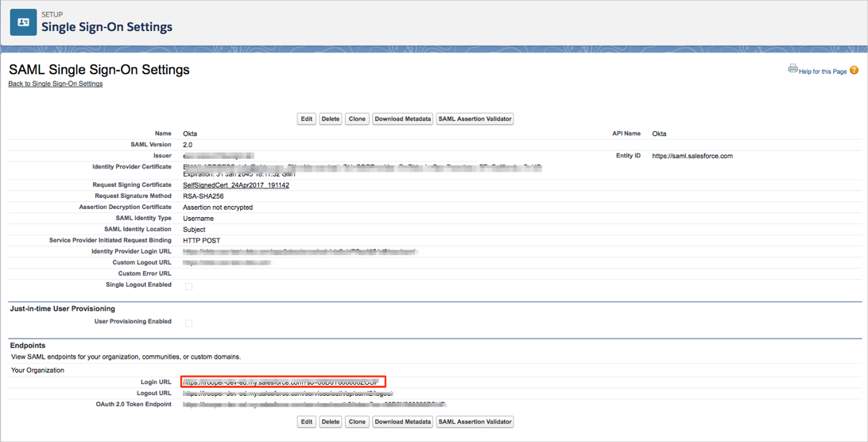Image resolution: width=868 pixels, height=442 pixels.
Task: Open the Help for this Page link
Action: 823,72
